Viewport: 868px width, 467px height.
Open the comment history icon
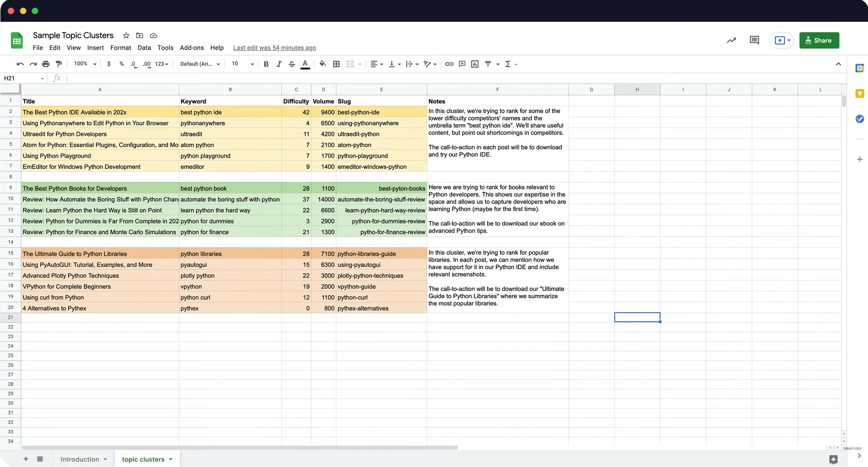pyautogui.click(x=755, y=40)
